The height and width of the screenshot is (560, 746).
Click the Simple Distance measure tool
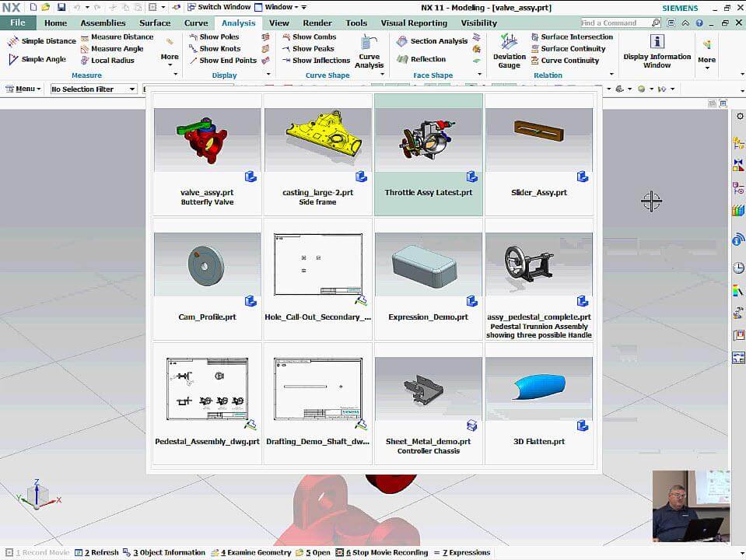(x=41, y=41)
